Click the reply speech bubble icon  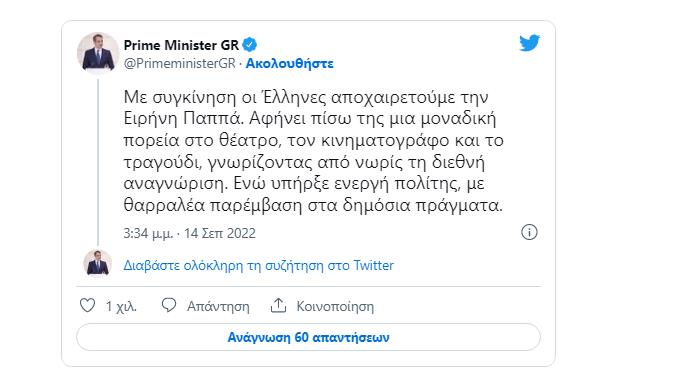(x=168, y=305)
